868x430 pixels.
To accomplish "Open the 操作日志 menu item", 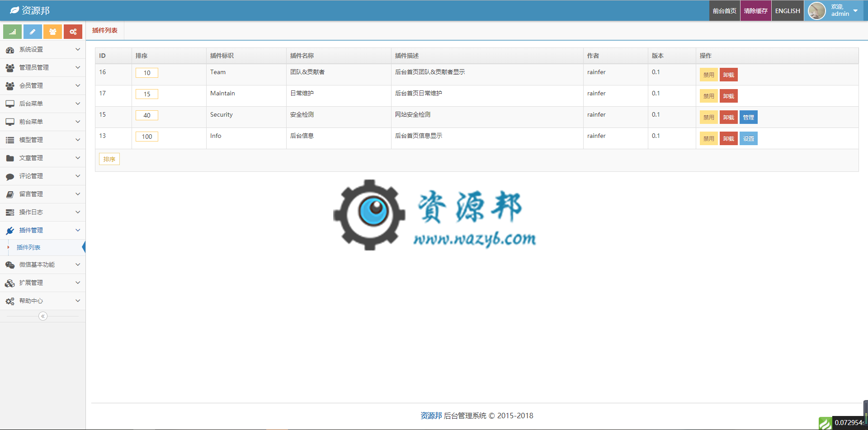I will pos(42,212).
